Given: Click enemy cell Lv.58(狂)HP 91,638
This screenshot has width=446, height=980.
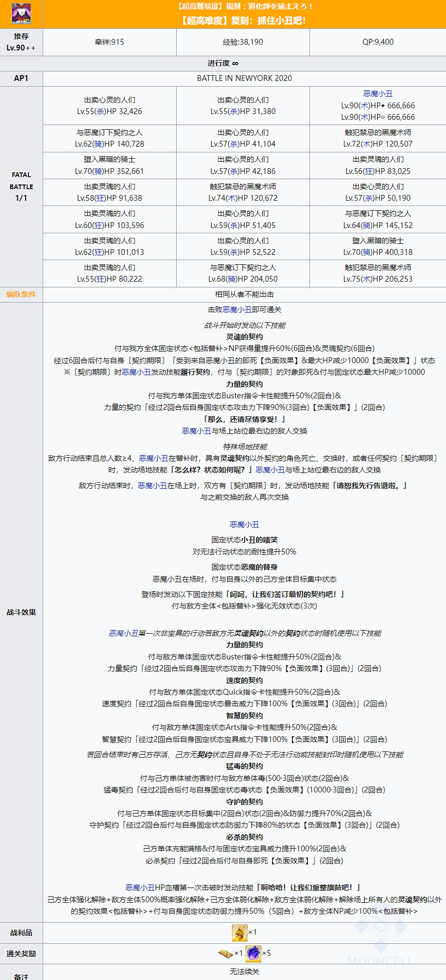Looking at the screenshot, I should click(x=109, y=192).
